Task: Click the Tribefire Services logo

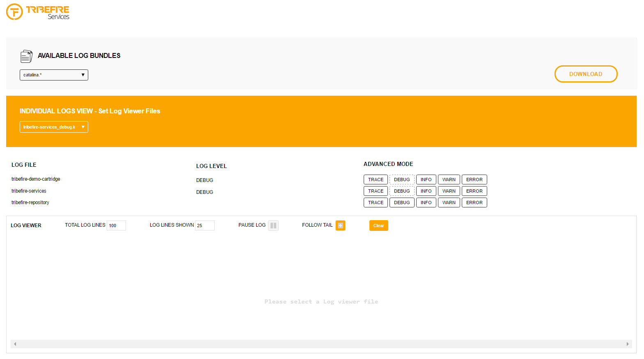Action: tap(38, 12)
